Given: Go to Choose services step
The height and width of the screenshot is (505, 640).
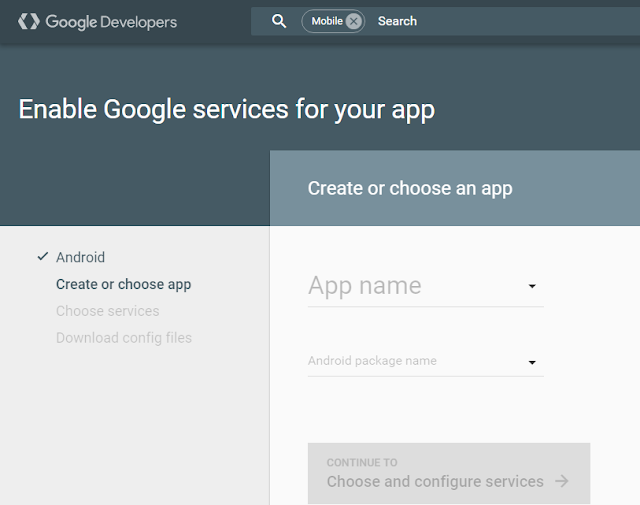Looking at the screenshot, I should pos(107,311).
